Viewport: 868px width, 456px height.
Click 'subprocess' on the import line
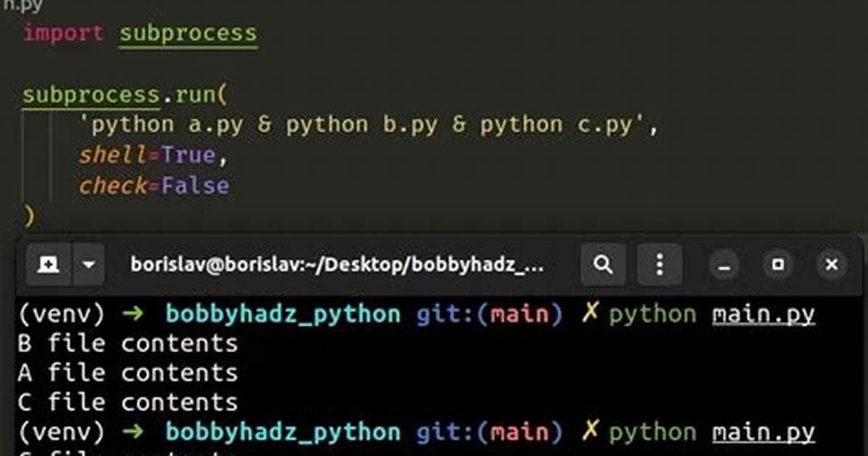[188, 34]
